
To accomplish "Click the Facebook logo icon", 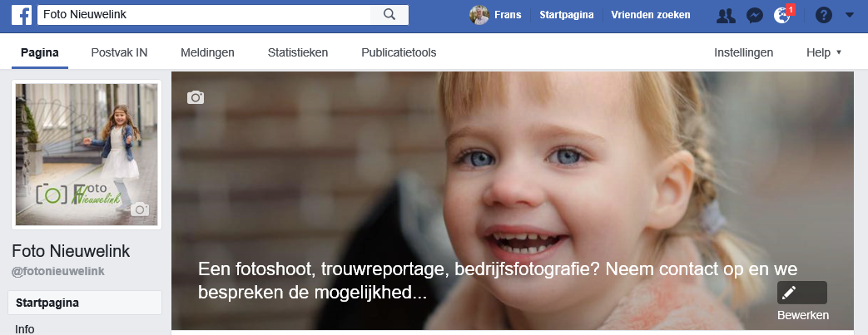I will click(x=22, y=15).
